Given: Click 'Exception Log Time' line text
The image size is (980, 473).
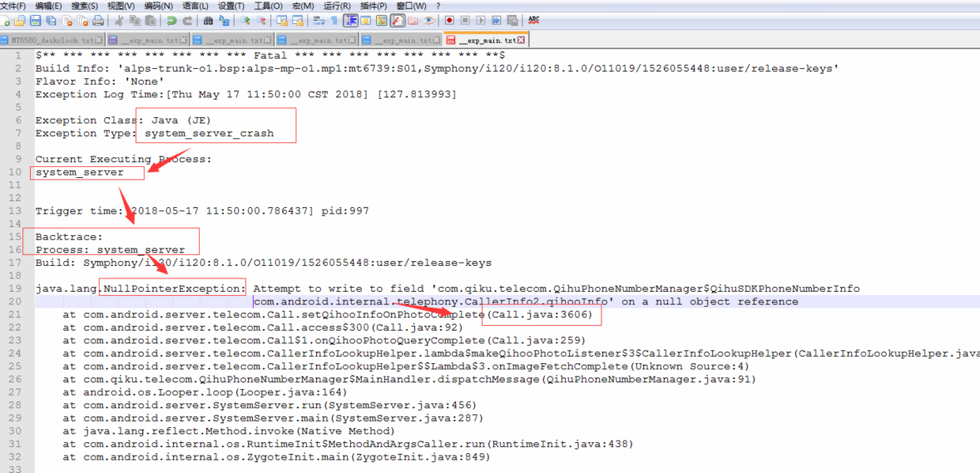Looking at the screenshot, I should (246, 94).
